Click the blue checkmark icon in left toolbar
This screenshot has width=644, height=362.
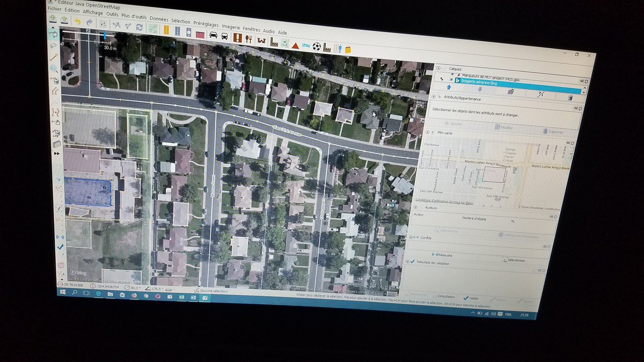coord(60,246)
